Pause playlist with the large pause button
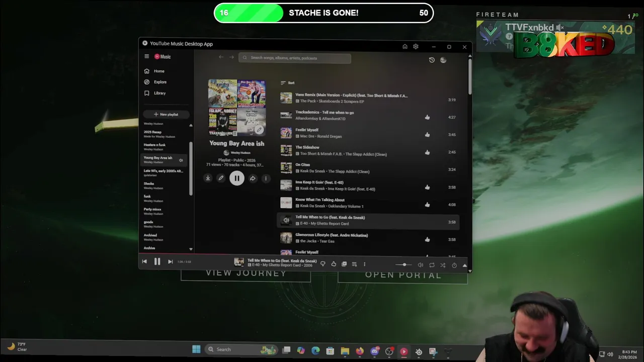This screenshot has height=362, width=644. pyautogui.click(x=237, y=178)
